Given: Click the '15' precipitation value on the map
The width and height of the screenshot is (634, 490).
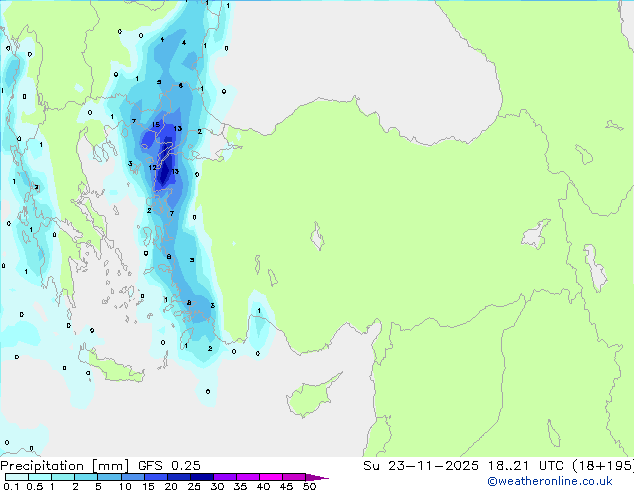Looking at the screenshot, I should (x=156, y=125).
